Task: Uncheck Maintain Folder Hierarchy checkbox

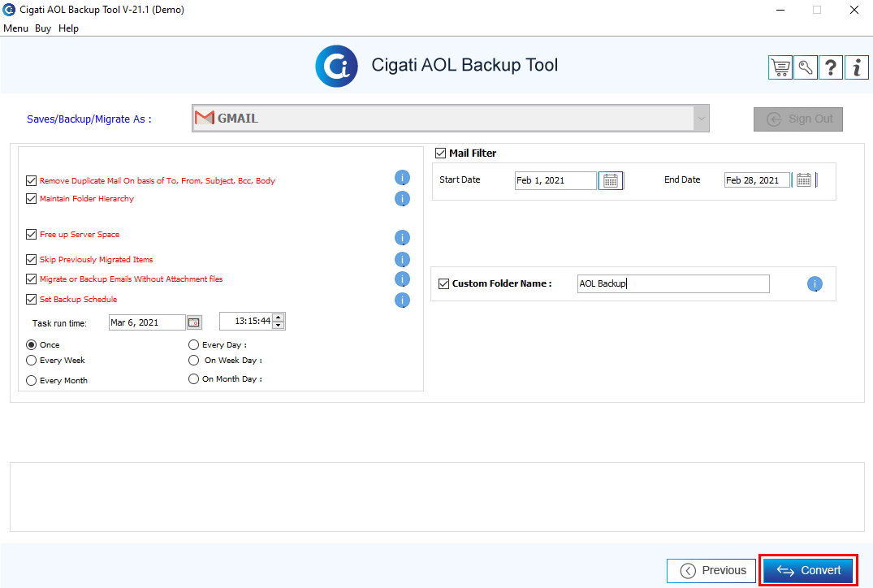Action: pos(31,198)
